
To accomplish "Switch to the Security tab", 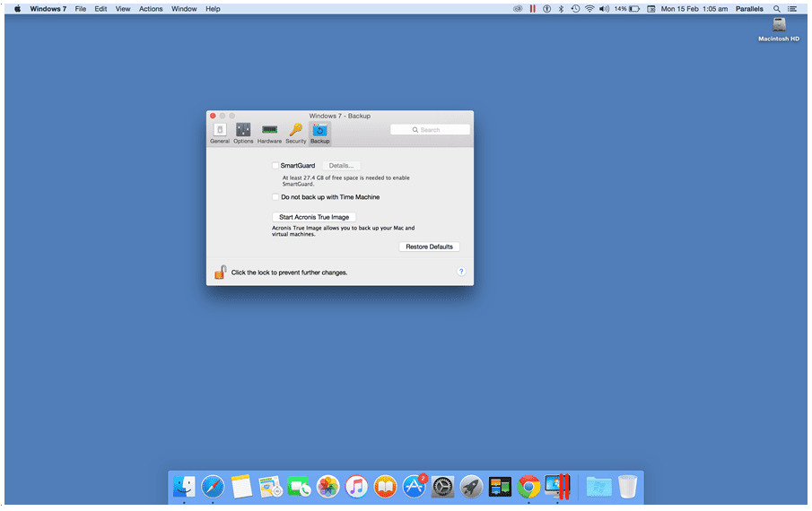I will 296,134.
